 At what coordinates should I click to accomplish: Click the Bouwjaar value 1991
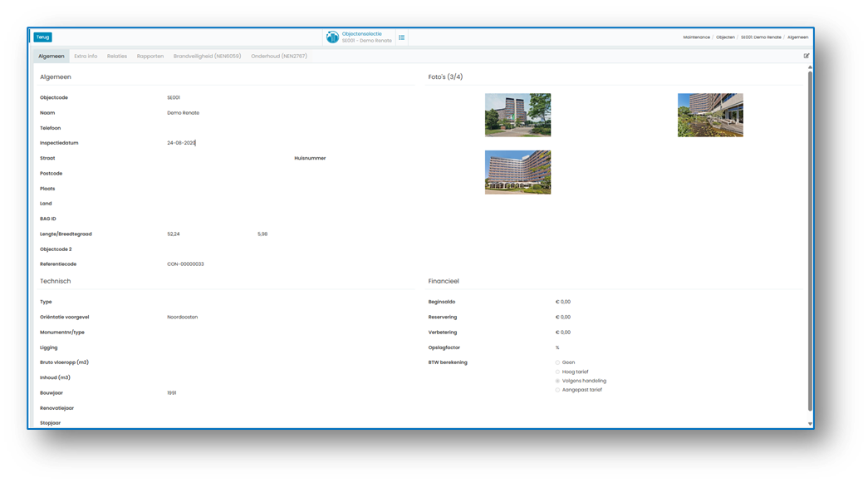pos(172,393)
